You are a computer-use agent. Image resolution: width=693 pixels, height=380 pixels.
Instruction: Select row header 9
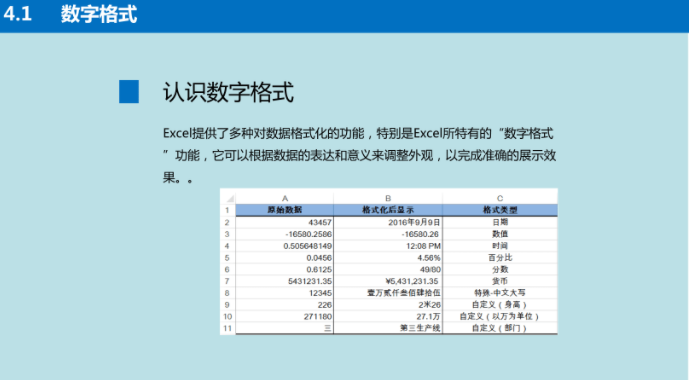[228, 305]
